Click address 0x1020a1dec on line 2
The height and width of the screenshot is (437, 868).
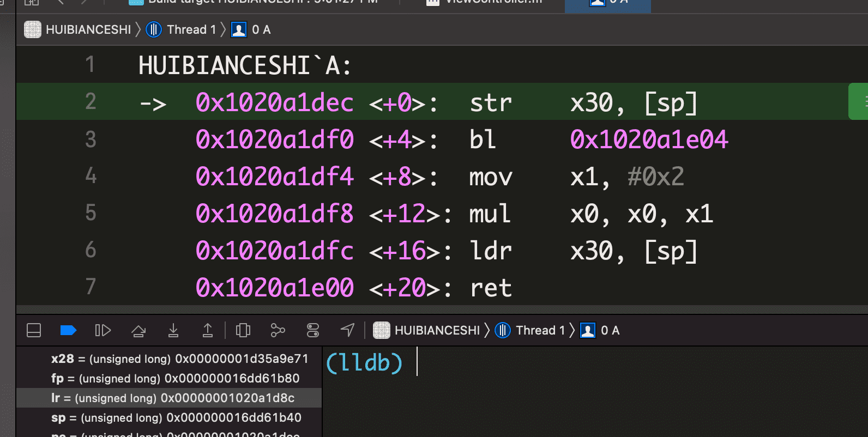point(275,102)
